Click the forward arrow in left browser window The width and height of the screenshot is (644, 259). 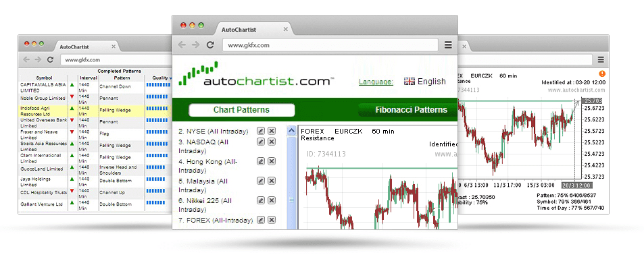tap(39, 59)
